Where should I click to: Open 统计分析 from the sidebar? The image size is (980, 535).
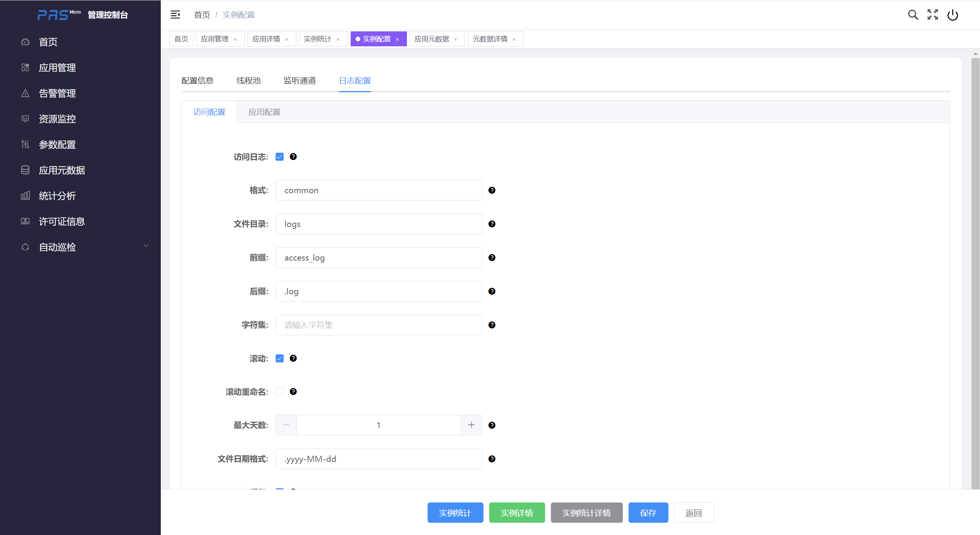(x=57, y=196)
